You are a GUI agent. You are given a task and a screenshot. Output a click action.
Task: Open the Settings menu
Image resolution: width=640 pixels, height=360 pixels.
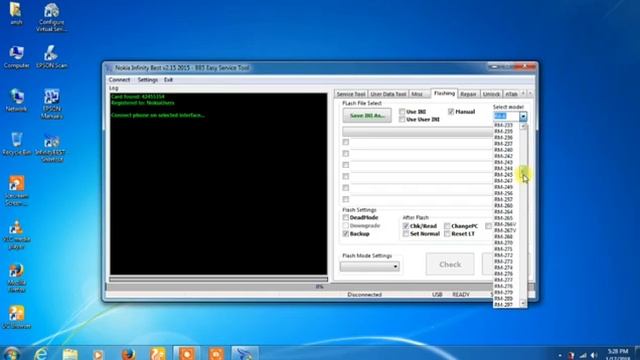(x=147, y=80)
